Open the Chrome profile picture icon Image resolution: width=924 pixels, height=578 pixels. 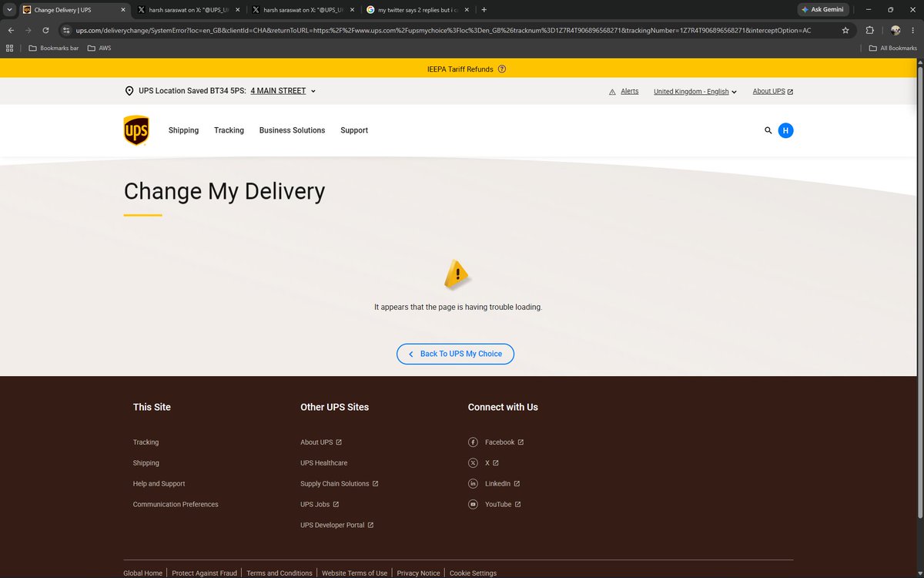896,30
